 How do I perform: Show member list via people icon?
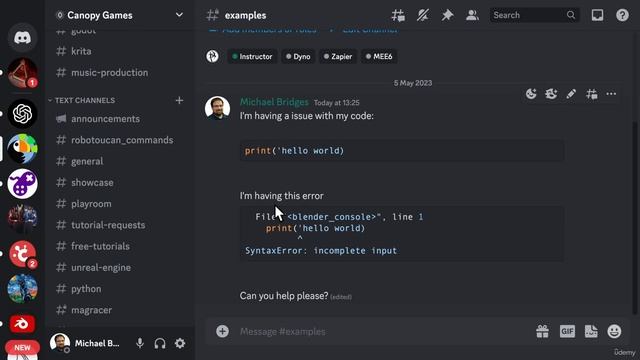472,16
